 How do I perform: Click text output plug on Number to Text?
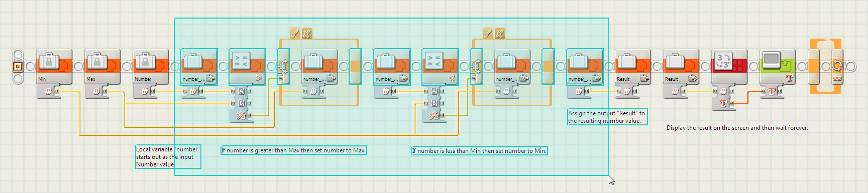click(732, 103)
